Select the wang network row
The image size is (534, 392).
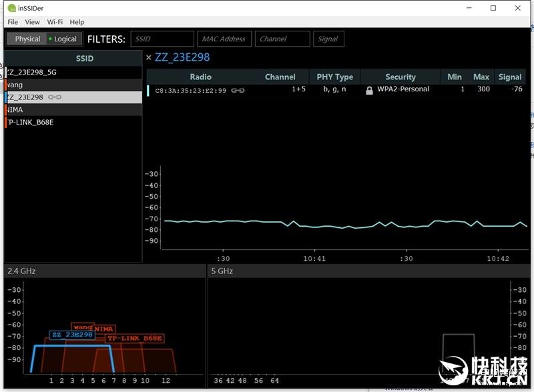click(73, 85)
